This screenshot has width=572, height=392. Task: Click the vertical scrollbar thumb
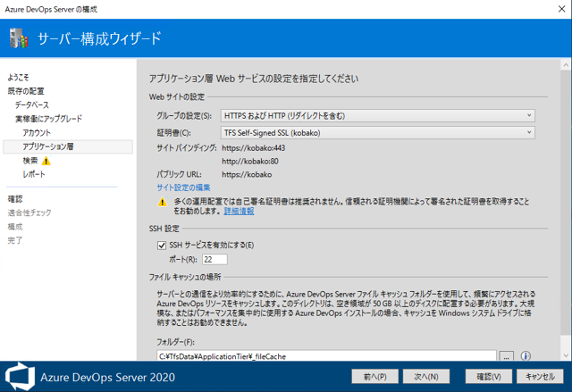[x=566, y=202]
